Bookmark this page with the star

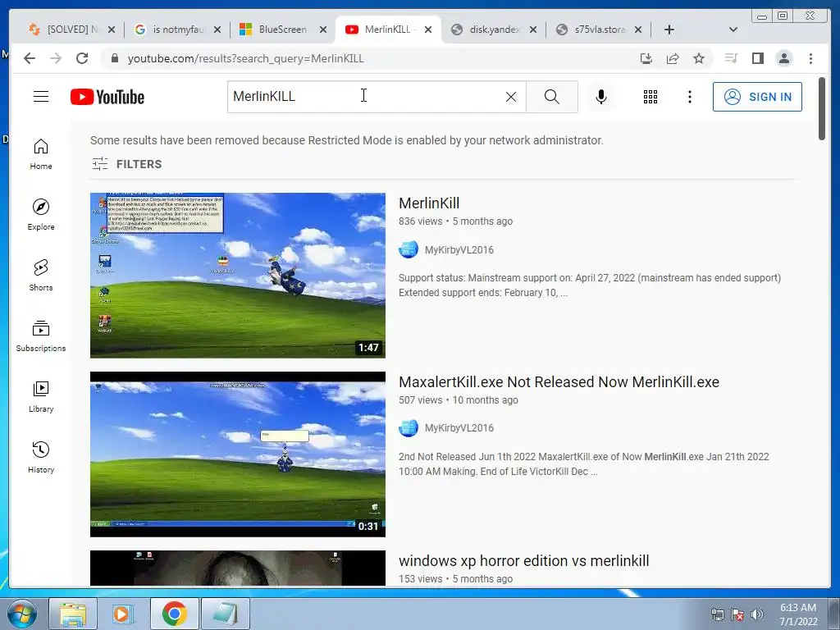coord(699,58)
